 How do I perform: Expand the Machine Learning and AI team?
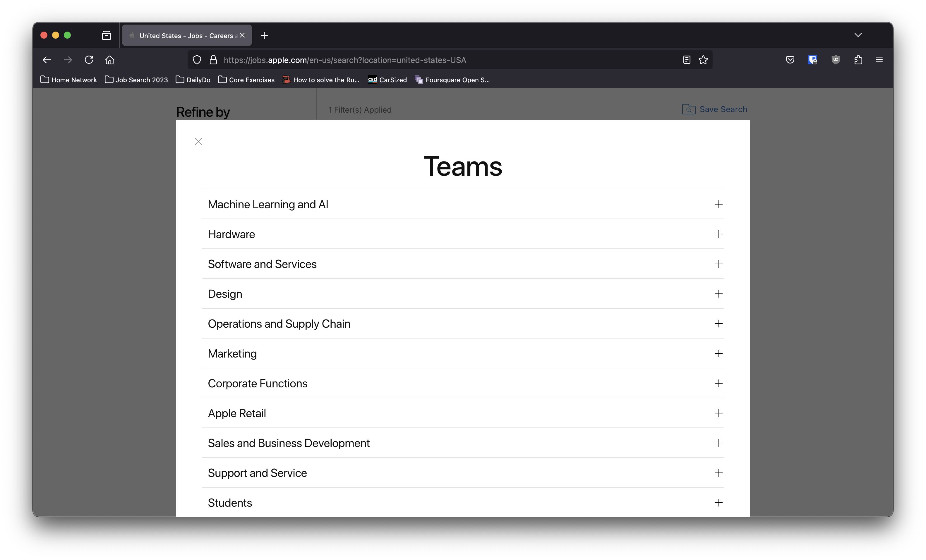pyautogui.click(x=718, y=204)
